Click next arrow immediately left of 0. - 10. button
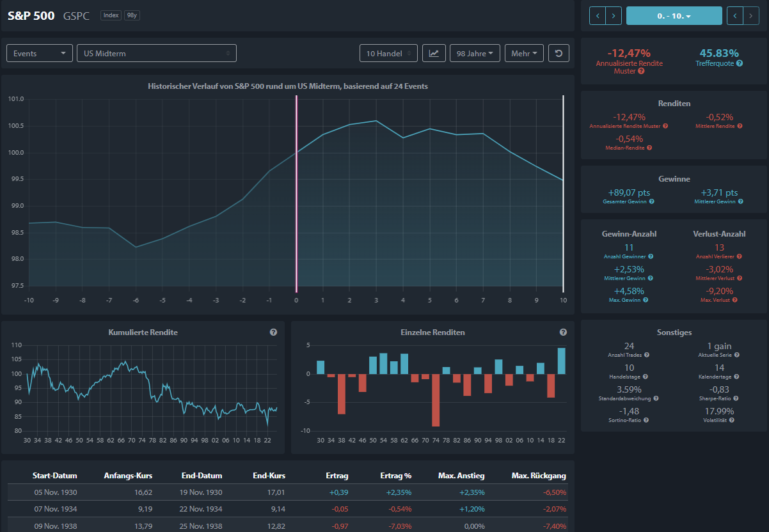769x532 pixels. tap(614, 15)
